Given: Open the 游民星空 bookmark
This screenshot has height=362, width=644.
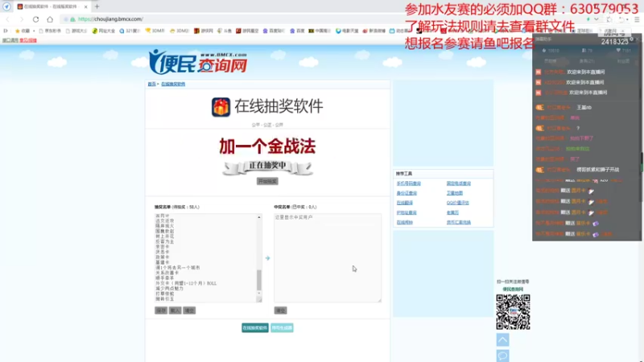Looking at the screenshot, I should 246,31.
